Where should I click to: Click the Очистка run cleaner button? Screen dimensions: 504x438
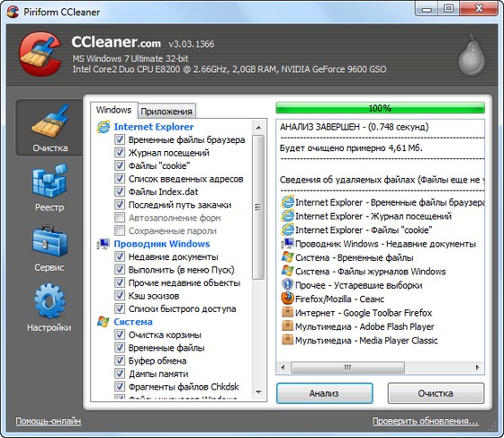pyautogui.click(x=436, y=393)
